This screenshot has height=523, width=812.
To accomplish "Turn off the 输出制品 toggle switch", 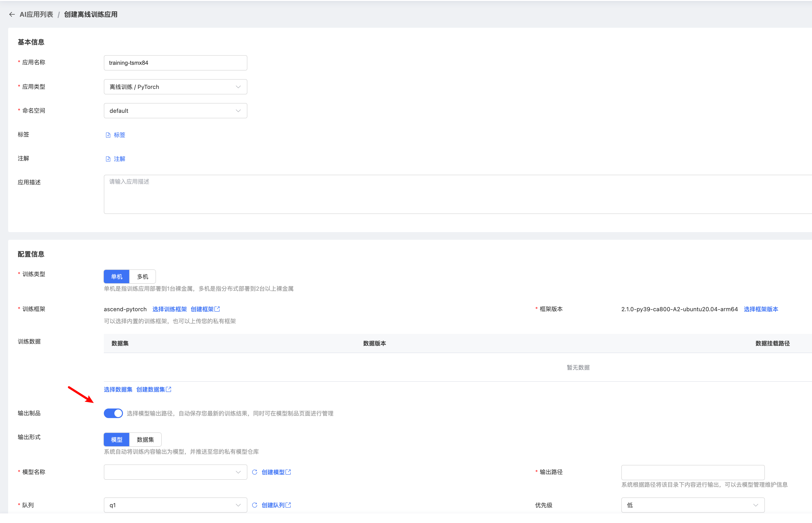I will (x=113, y=413).
